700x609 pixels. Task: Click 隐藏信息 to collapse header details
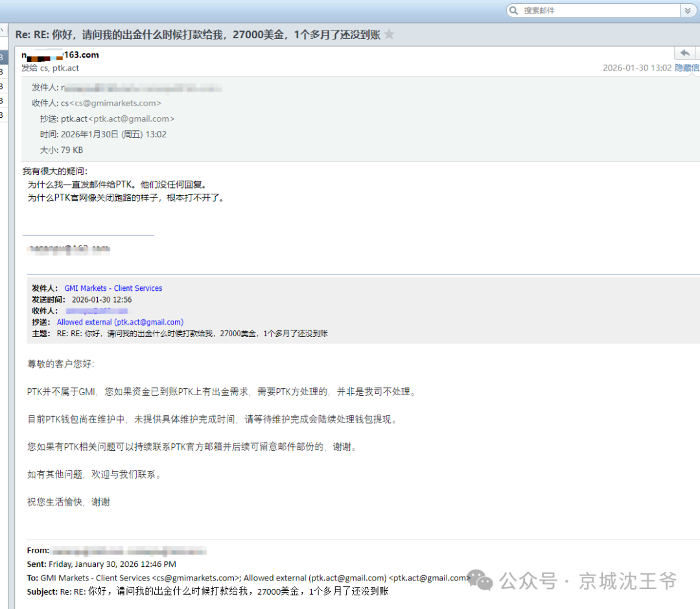tap(687, 68)
